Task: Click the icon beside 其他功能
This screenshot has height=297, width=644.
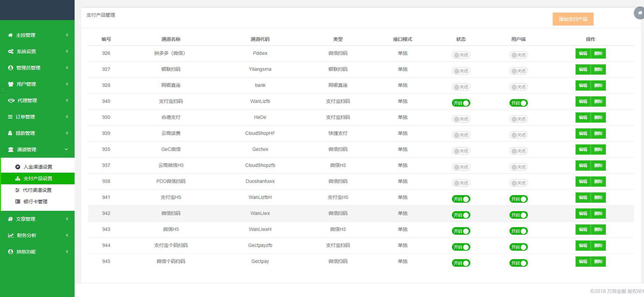Action: click(x=10, y=252)
